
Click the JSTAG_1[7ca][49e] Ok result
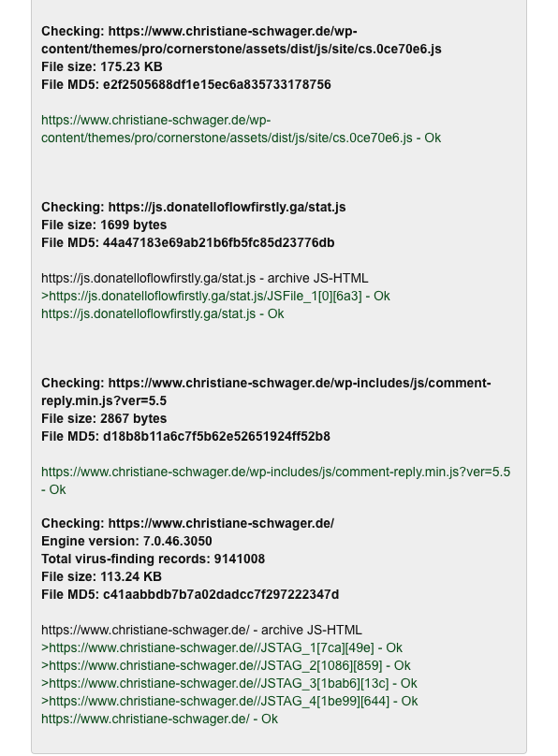222,647
